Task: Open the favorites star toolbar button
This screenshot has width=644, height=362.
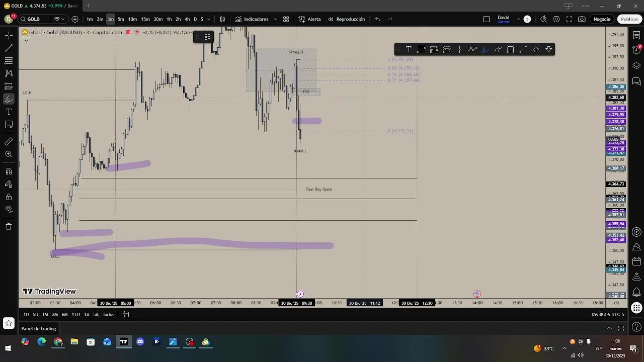Action: click(9, 323)
